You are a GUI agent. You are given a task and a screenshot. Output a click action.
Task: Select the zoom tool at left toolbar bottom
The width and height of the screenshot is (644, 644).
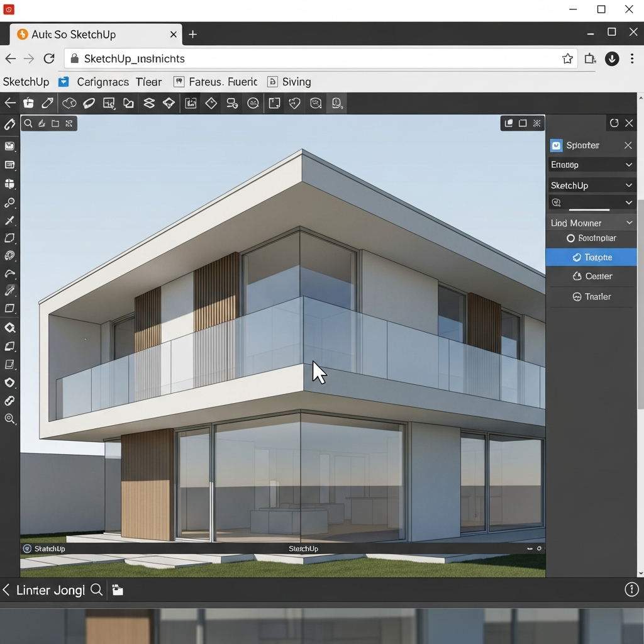click(x=9, y=419)
